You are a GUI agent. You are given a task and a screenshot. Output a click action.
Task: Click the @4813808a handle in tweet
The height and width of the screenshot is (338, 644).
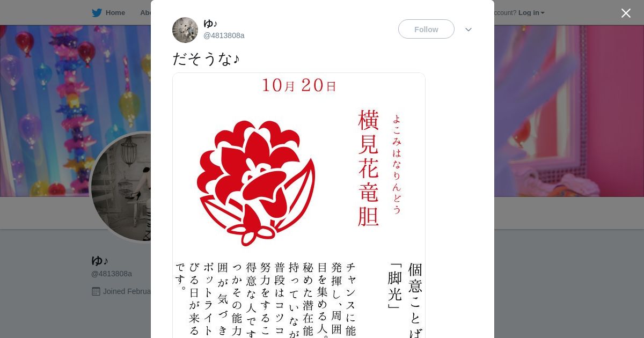(224, 35)
